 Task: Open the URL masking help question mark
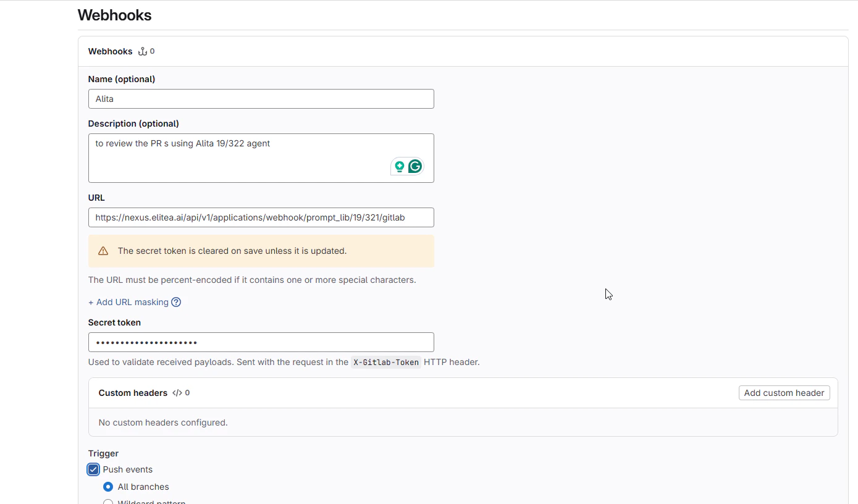point(177,302)
